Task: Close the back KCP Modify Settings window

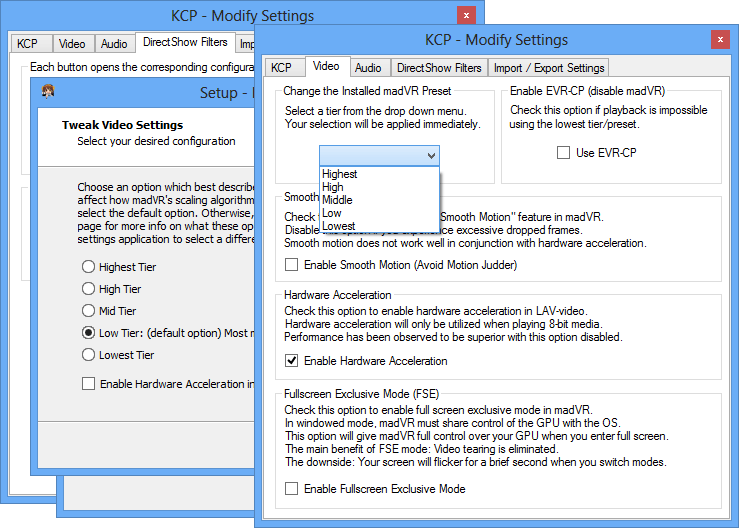Action: (465, 15)
